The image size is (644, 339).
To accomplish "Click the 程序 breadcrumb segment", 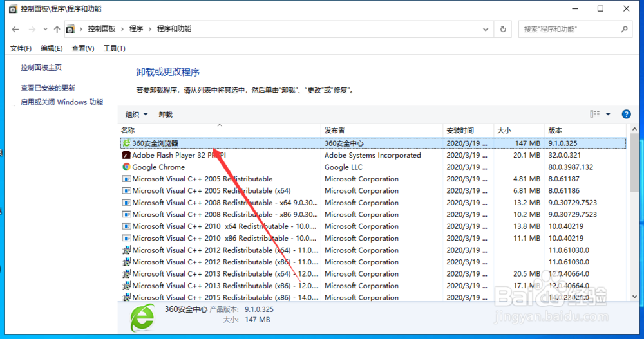I will [136, 29].
